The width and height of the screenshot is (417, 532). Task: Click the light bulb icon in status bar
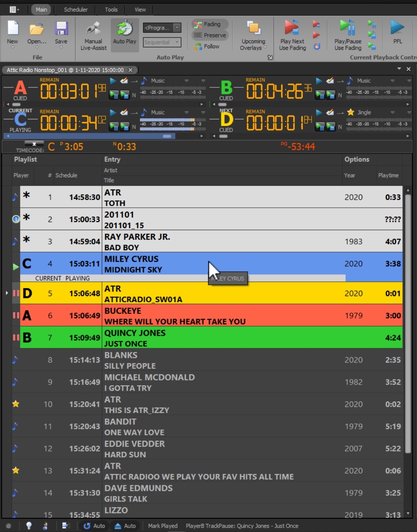click(29, 525)
